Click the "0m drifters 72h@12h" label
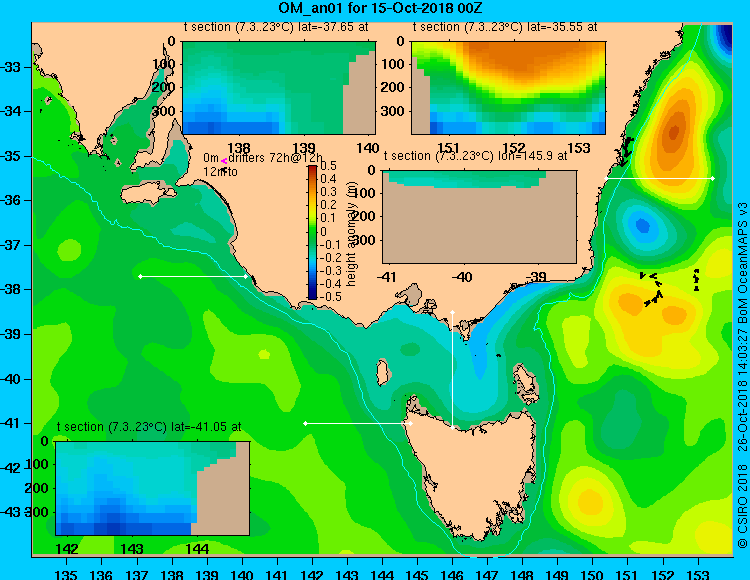The image size is (750, 580). coord(263,158)
